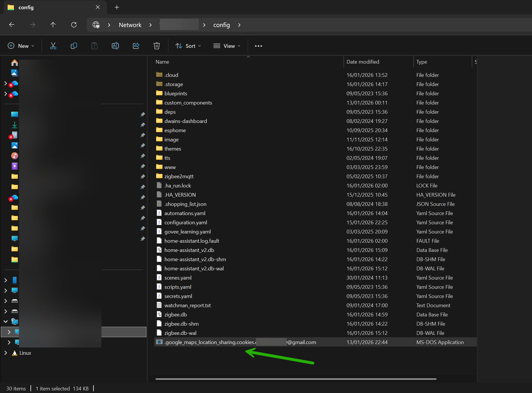Navigate back with the Back arrow
This screenshot has height=393, width=532.
12,25
